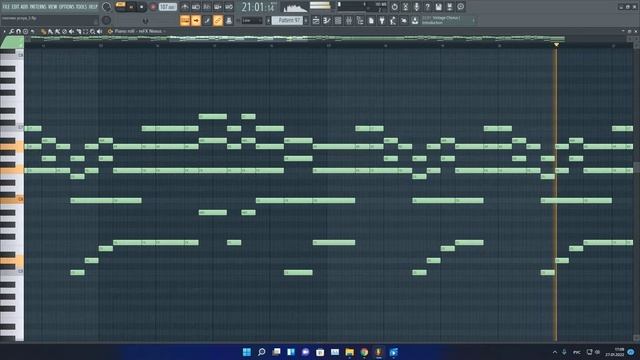Viewport: 640px width, 360px height.
Task: Click the one-click audio recording microphone
Action: [416, 7]
